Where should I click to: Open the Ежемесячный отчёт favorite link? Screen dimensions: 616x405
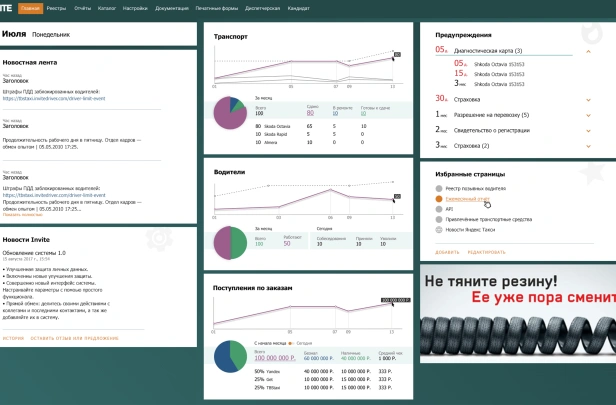(469, 198)
